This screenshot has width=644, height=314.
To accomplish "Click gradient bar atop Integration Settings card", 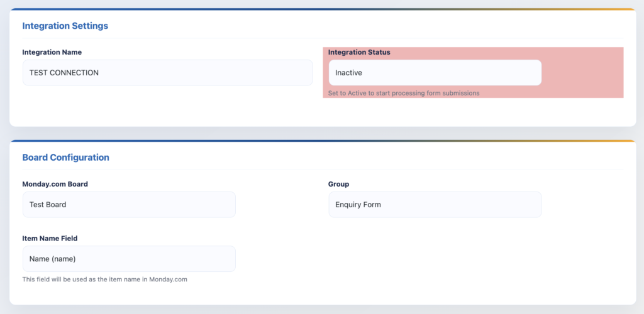I will coord(322,9).
